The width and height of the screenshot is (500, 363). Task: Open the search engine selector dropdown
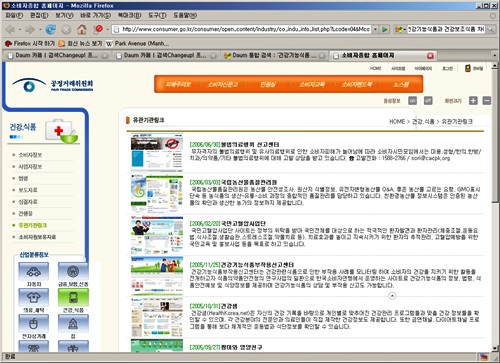point(400,30)
